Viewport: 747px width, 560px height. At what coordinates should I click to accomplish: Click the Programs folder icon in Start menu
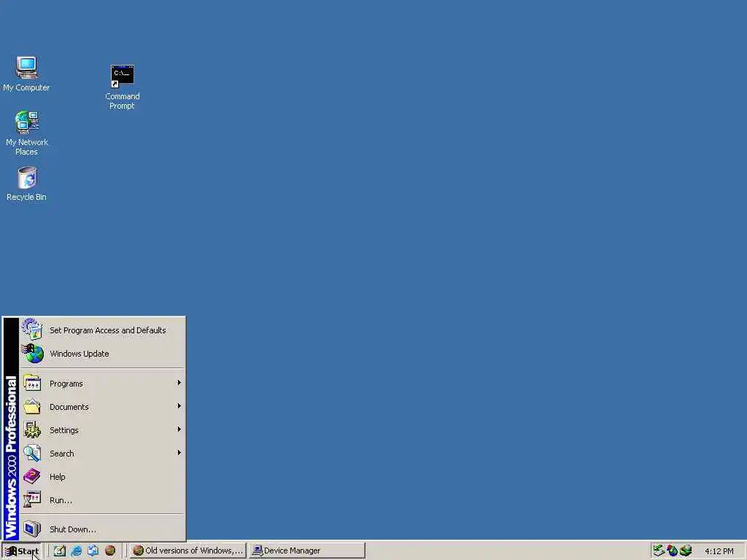coord(32,383)
